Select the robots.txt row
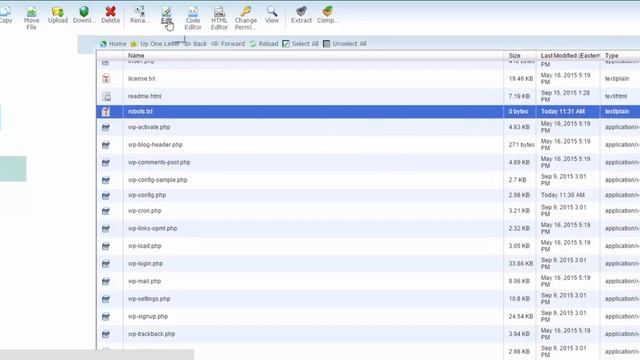 (368, 111)
